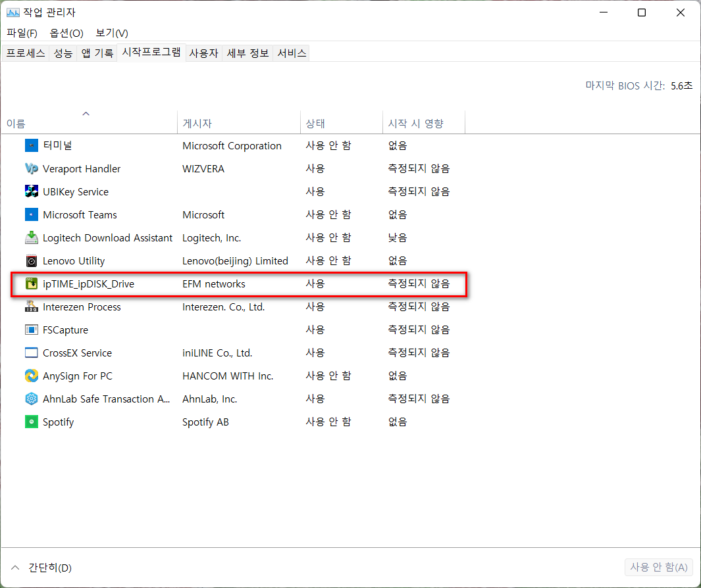Switch to the 사용자 tab
Image resolution: width=701 pixels, height=588 pixels.
tap(204, 53)
